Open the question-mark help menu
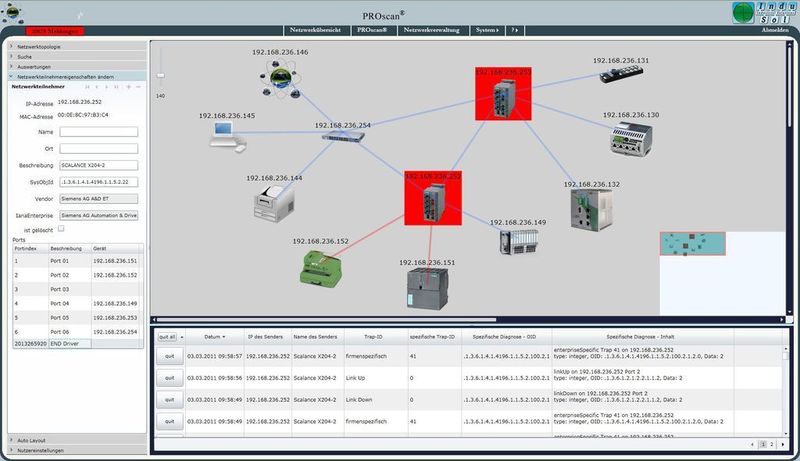The width and height of the screenshot is (800, 461). (515, 30)
